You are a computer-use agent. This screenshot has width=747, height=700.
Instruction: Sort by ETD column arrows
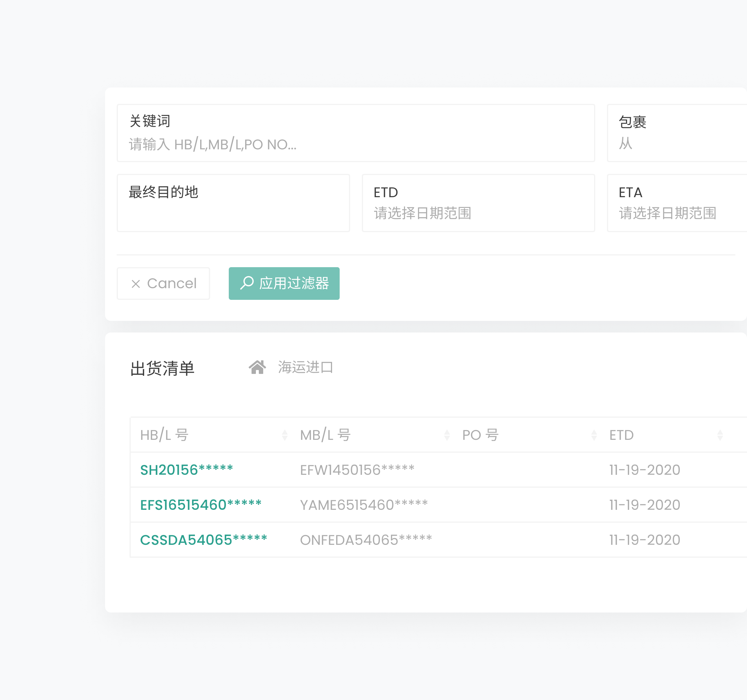(x=720, y=435)
